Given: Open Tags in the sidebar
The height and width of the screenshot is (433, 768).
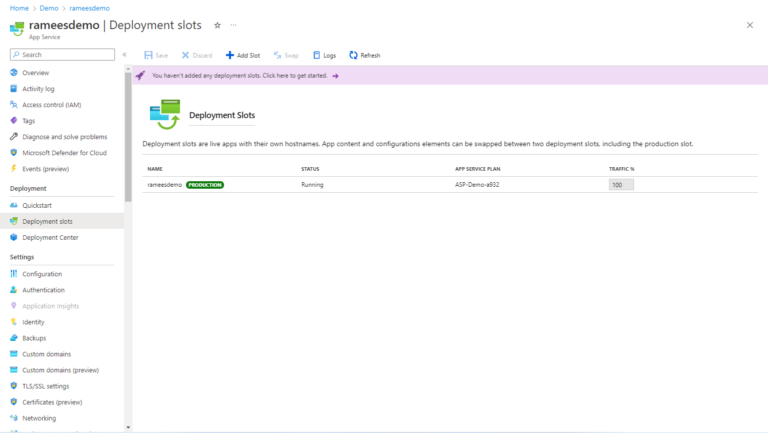Looking at the screenshot, I should [x=28, y=120].
